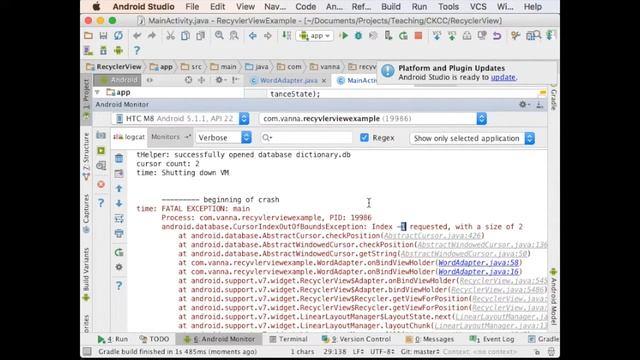Terminate the application with the red circle icon
The width and height of the screenshot is (640, 360).
click(x=101, y=184)
